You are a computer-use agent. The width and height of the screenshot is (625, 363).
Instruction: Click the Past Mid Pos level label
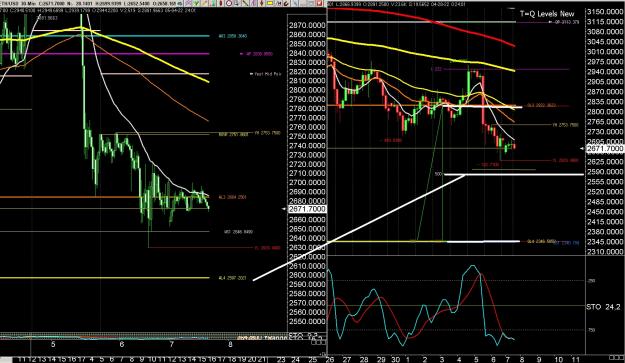point(267,74)
